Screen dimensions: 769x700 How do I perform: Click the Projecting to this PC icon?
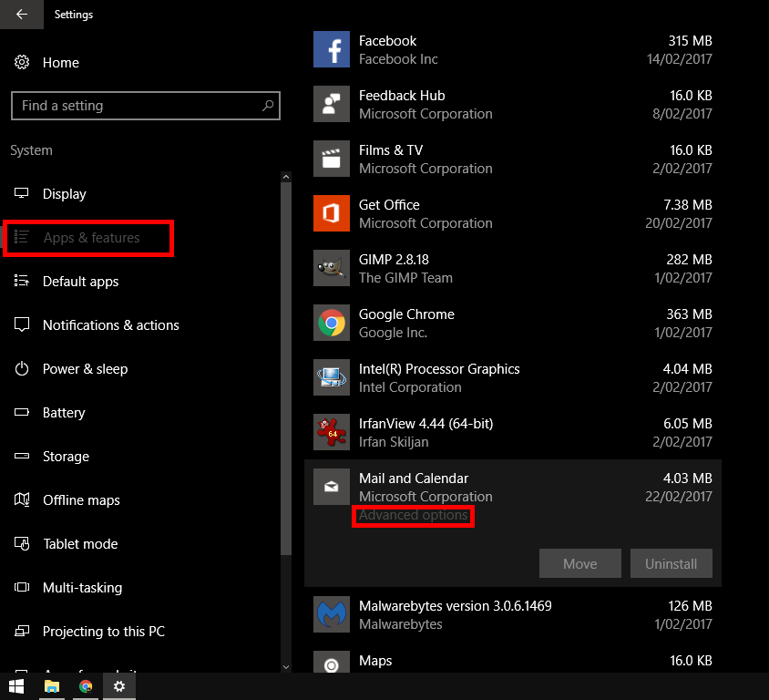click(22, 631)
